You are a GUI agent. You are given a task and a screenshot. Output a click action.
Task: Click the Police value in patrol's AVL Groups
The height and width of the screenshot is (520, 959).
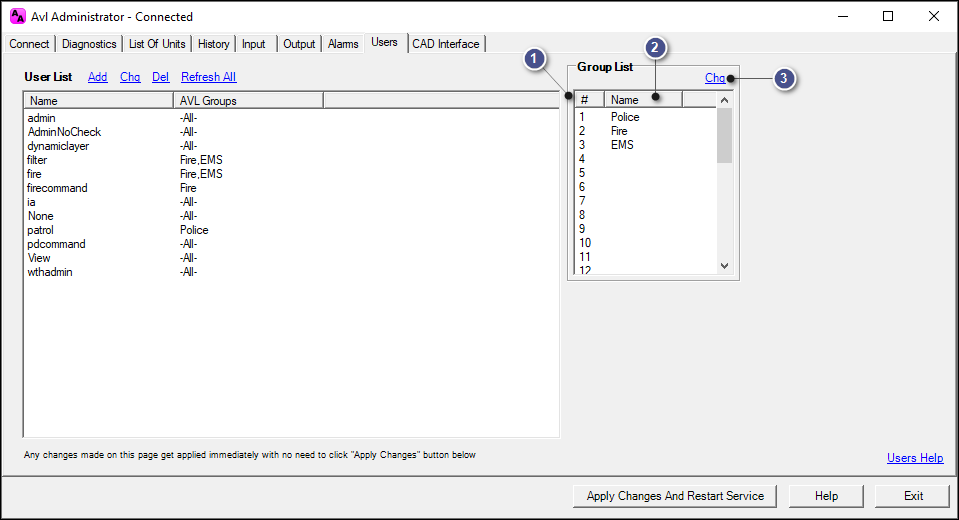click(x=194, y=231)
